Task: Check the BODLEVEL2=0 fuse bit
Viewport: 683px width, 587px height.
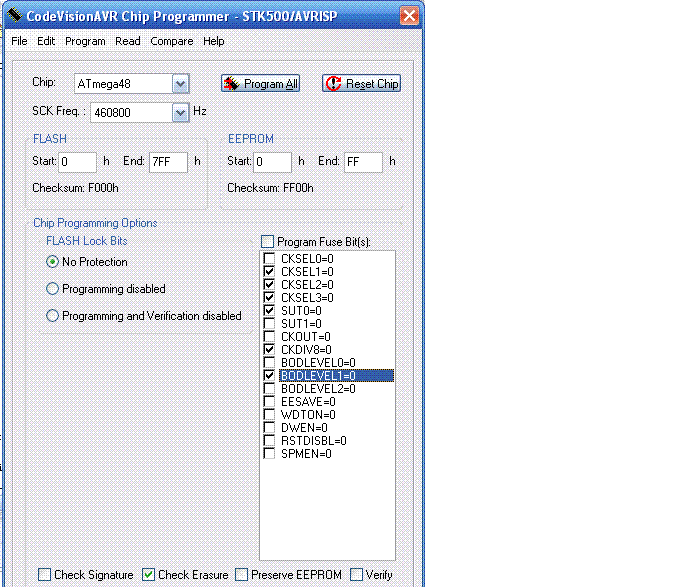Action: coord(269,388)
